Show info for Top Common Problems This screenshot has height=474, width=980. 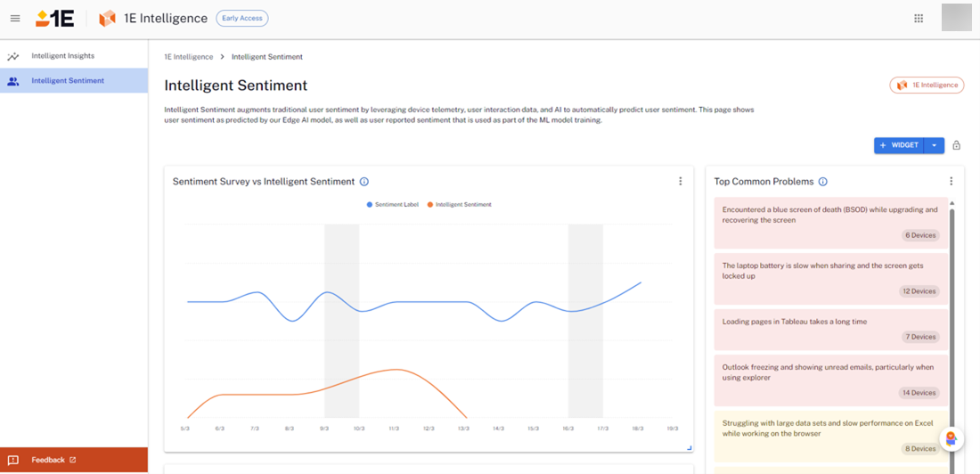coord(822,182)
